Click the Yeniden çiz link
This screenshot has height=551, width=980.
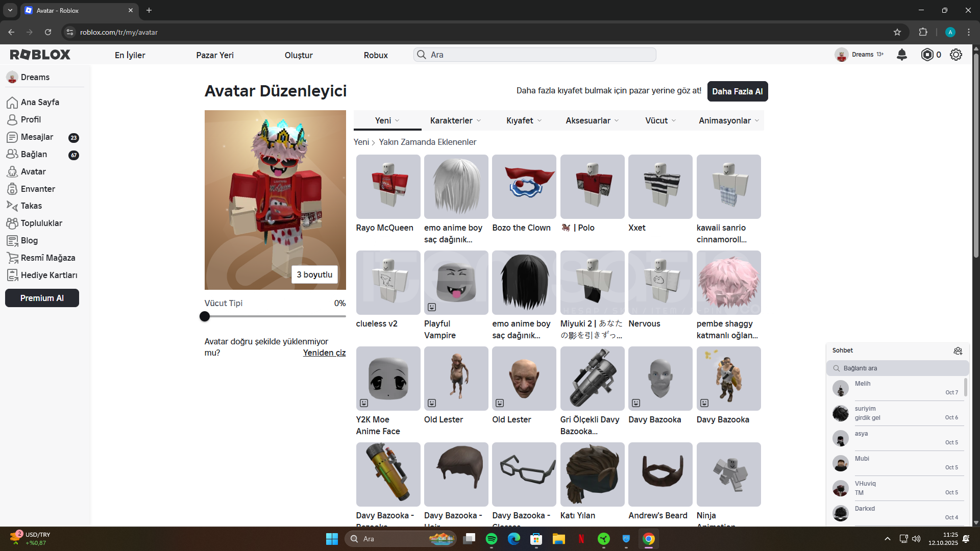(324, 353)
